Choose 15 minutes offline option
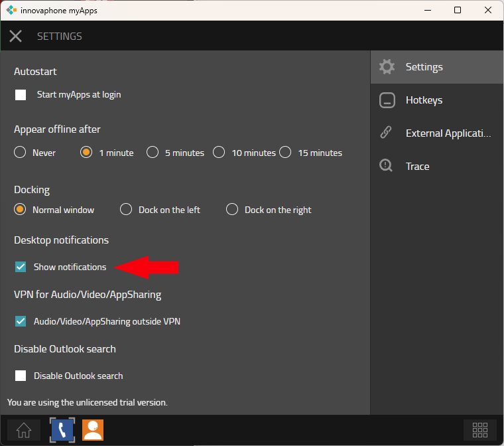This screenshot has height=446, width=504. [x=285, y=153]
